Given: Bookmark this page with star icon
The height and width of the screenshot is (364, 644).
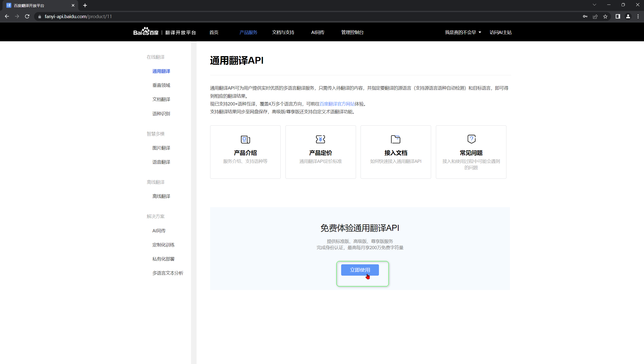Looking at the screenshot, I should (605, 16).
